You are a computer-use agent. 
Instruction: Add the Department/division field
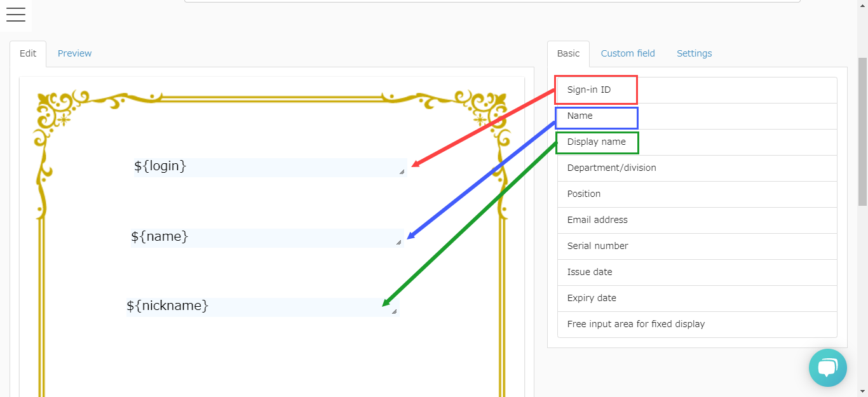coord(611,168)
